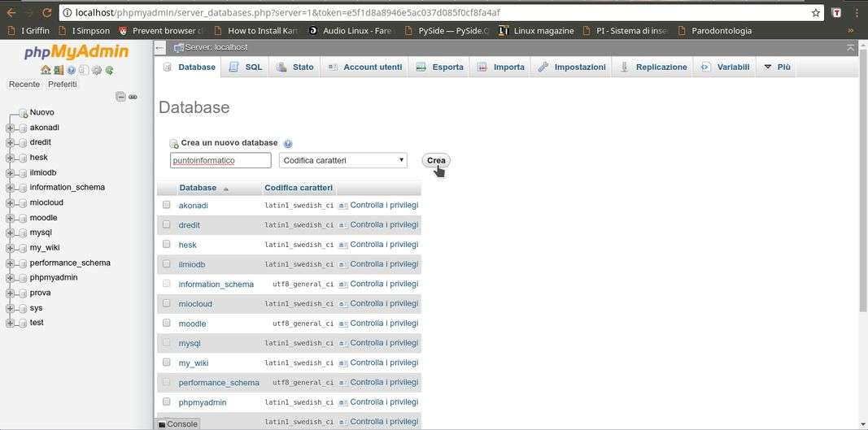Expand the information_schema tree node
Viewport: 868px width, 430px height.
[10, 188]
